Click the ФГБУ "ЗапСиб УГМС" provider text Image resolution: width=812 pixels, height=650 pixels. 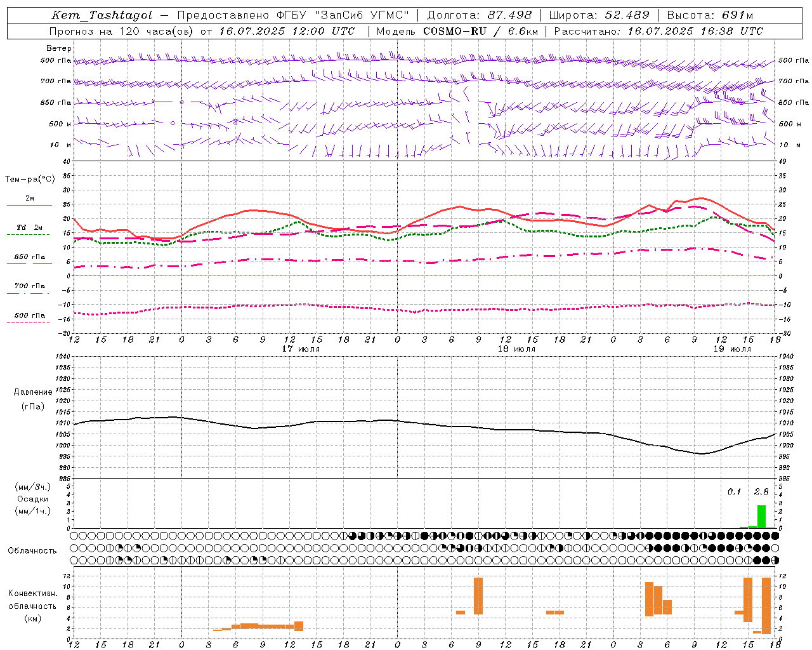[x=343, y=15]
